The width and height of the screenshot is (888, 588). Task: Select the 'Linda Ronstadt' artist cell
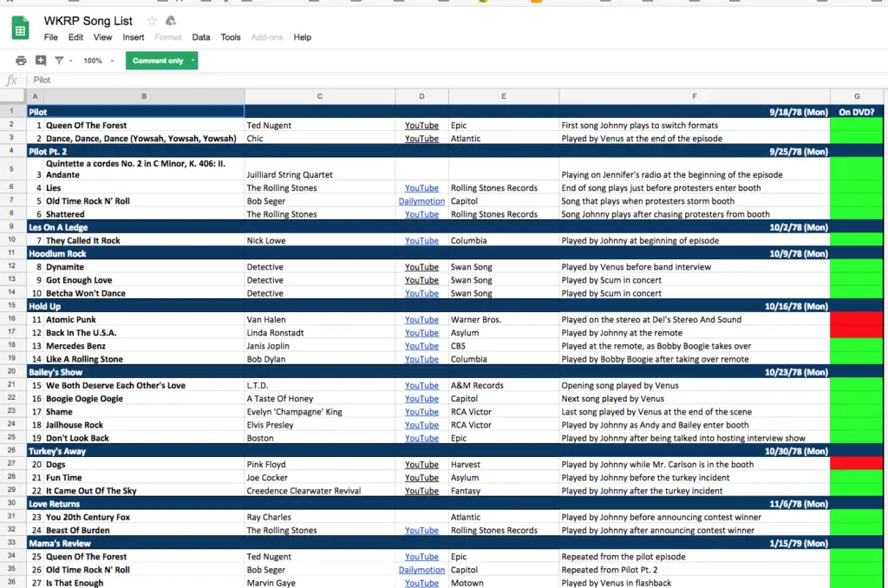click(320, 332)
